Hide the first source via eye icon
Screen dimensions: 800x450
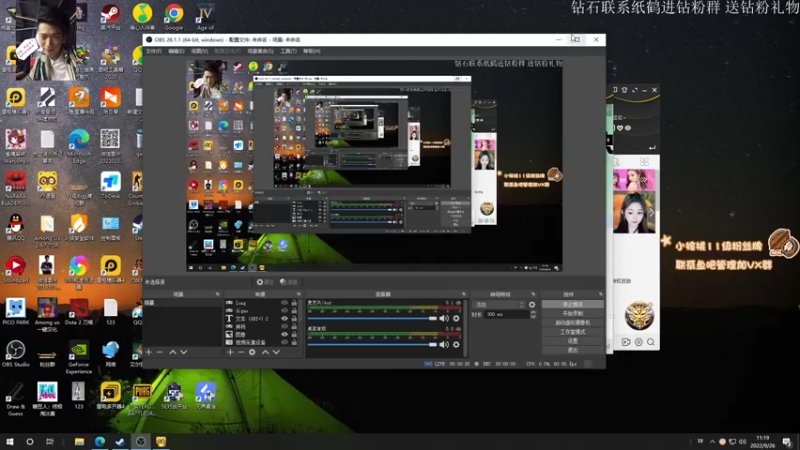tap(284, 302)
